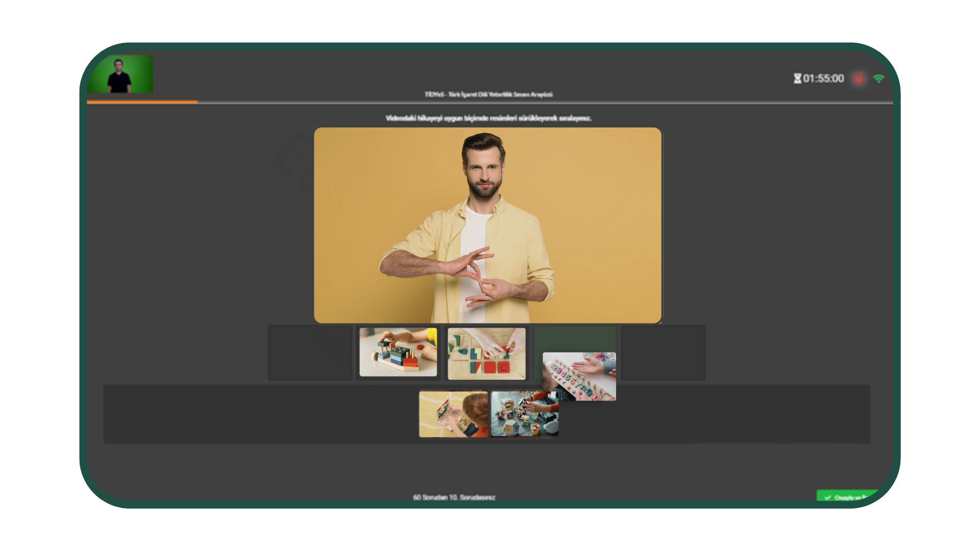Click the TİDYES exam title bar text
The image size is (980, 551).
tap(488, 94)
